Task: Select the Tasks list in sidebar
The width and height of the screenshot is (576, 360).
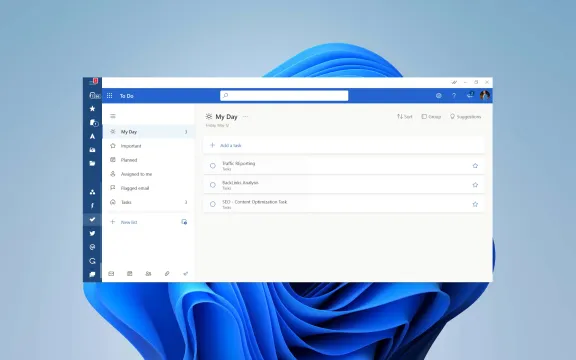Action: tap(148, 202)
